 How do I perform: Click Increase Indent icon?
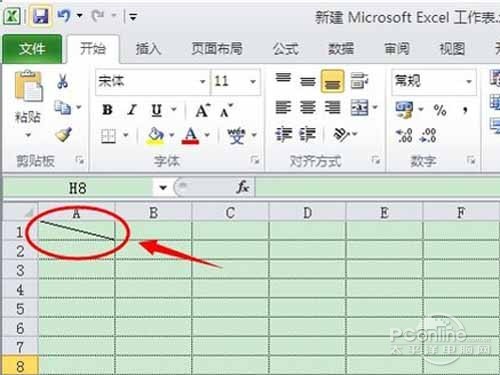(x=307, y=134)
